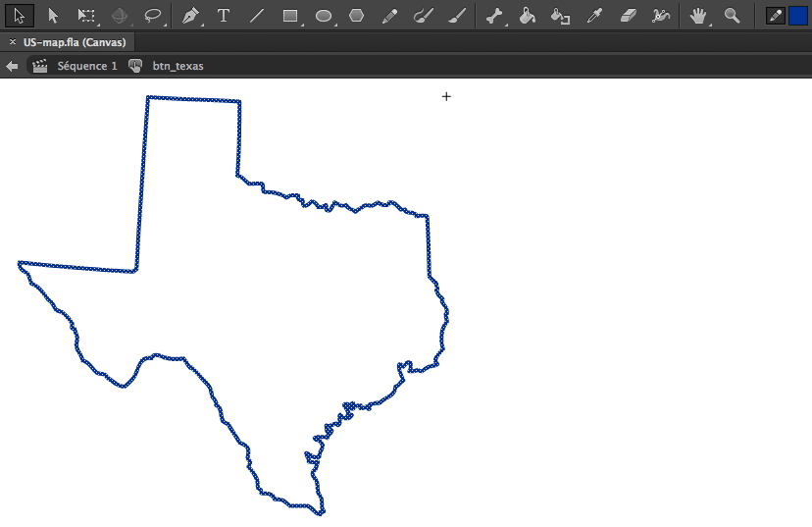The width and height of the screenshot is (812, 527).
Task: Select the Brush tool
Action: pyautogui.click(x=457, y=16)
